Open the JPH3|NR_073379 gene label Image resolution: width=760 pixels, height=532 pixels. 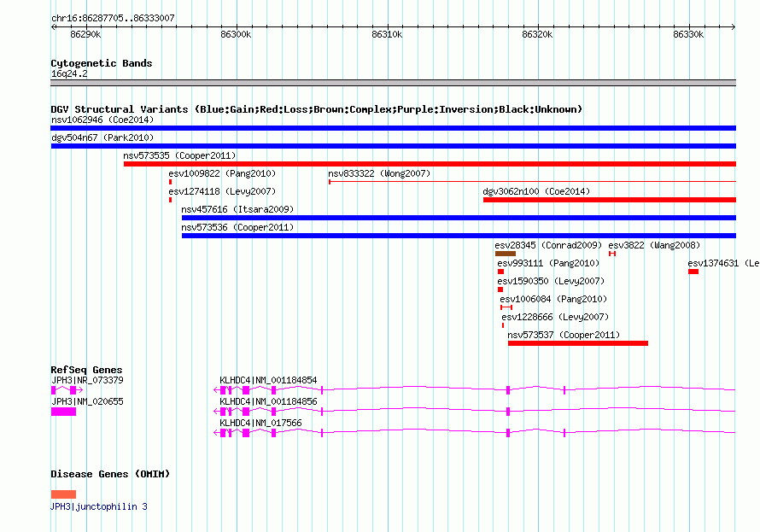87,380
